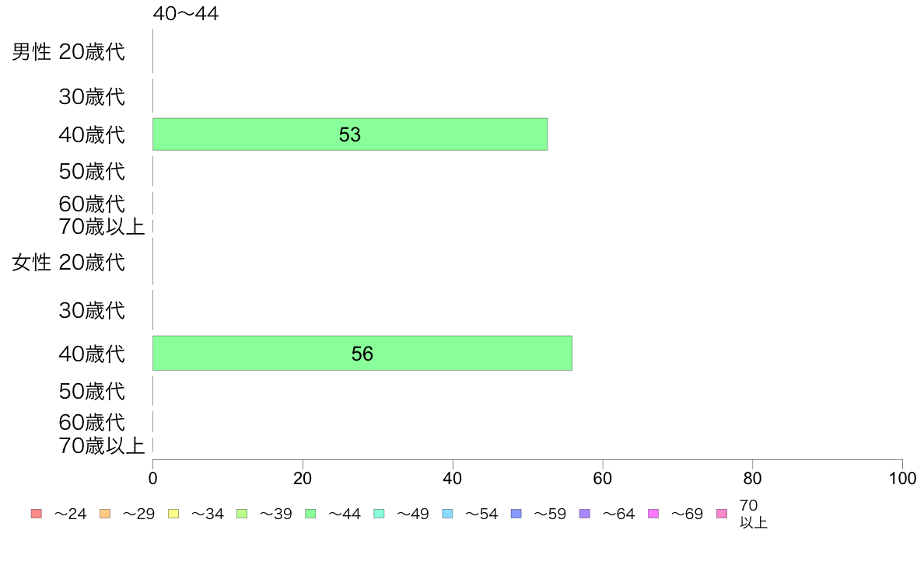Click the red ~24 legend swatch
Image resolution: width=924 pixels, height=572 pixels.
click(x=37, y=514)
